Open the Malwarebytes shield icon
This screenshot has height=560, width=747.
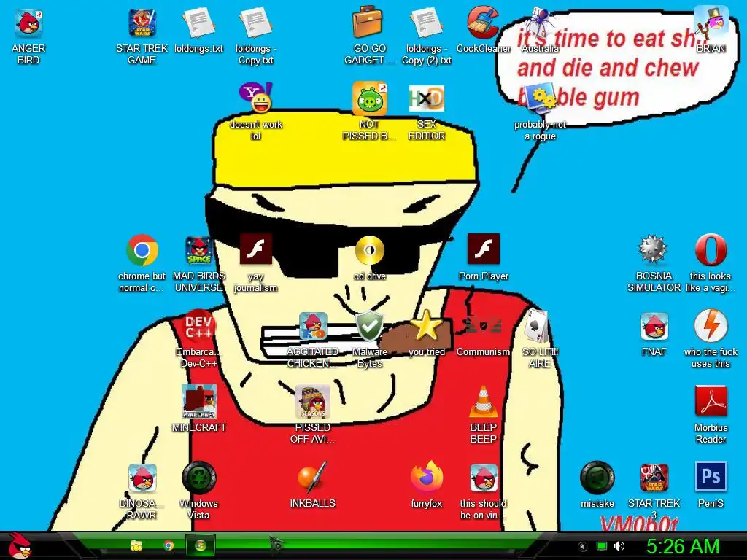tap(370, 326)
